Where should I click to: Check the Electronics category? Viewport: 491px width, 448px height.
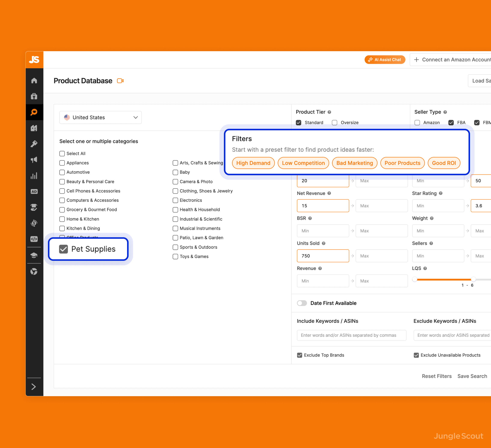175,200
